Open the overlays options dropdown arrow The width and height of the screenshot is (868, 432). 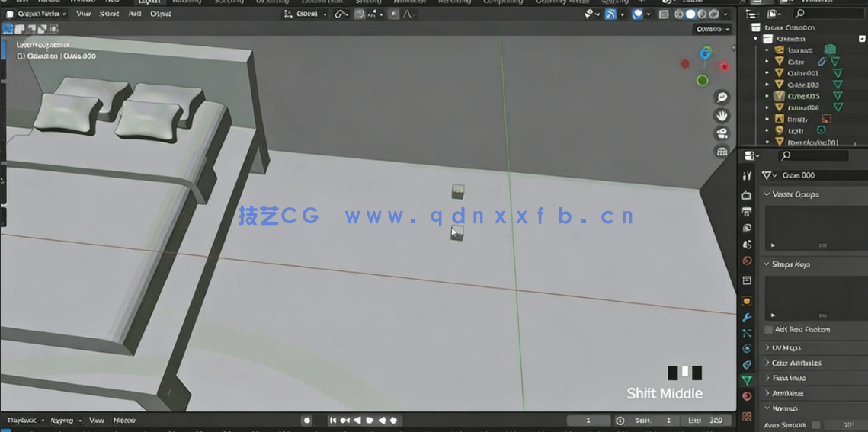649,14
